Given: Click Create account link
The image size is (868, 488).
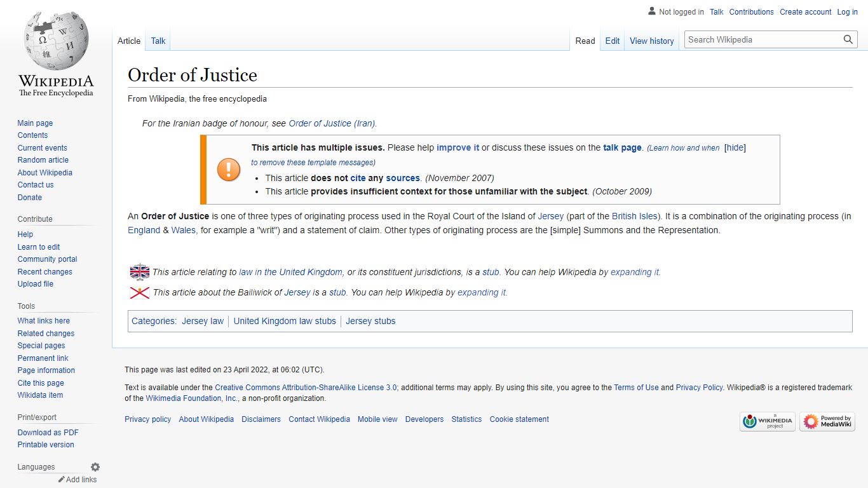Looking at the screenshot, I should click(x=806, y=12).
